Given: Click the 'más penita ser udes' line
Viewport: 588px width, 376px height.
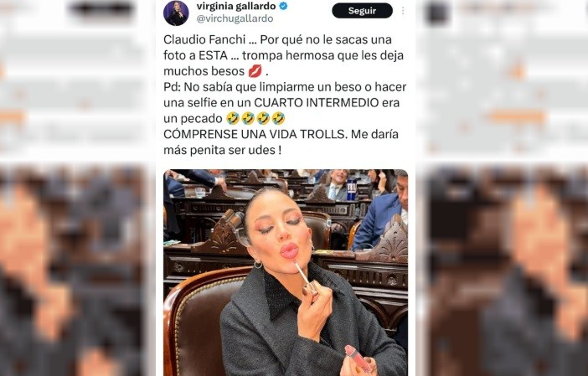Looking at the screenshot, I should pos(222,150).
